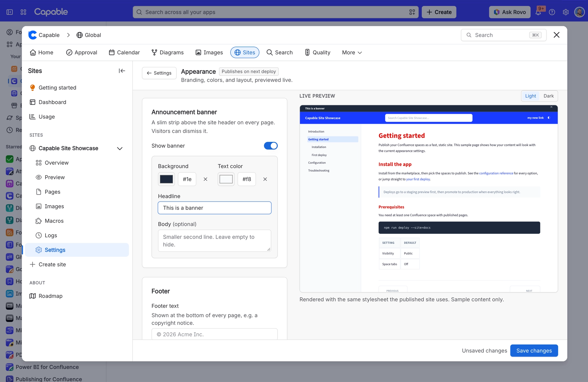The width and height of the screenshot is (588, 382).
Task: Click the Footer text input
Action: tap(215, 334)
